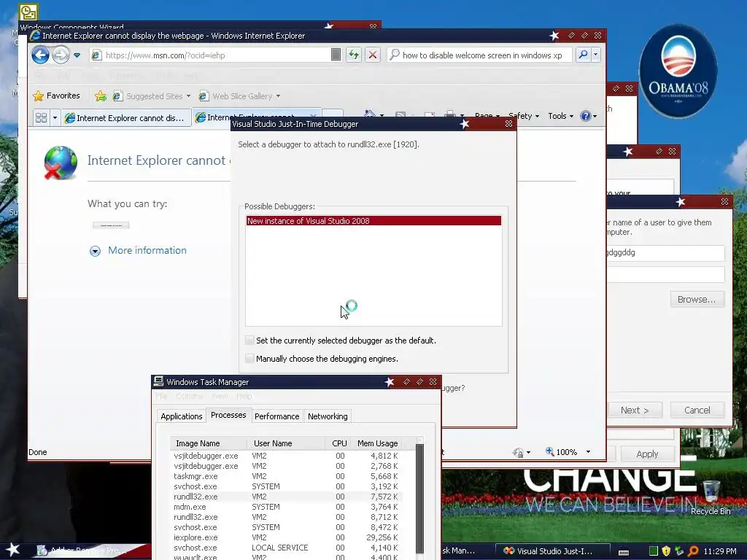The width and height of the screenshot is (747, 560).
Task: Click the Next > button in user dialog
Action: [x=635, y=410]
